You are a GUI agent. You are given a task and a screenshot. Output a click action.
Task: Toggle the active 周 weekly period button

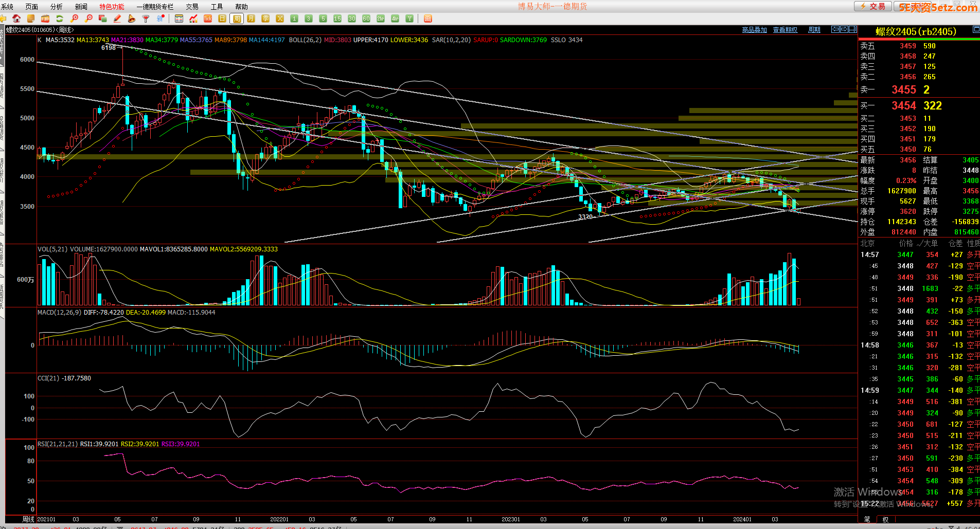(237, 19)
